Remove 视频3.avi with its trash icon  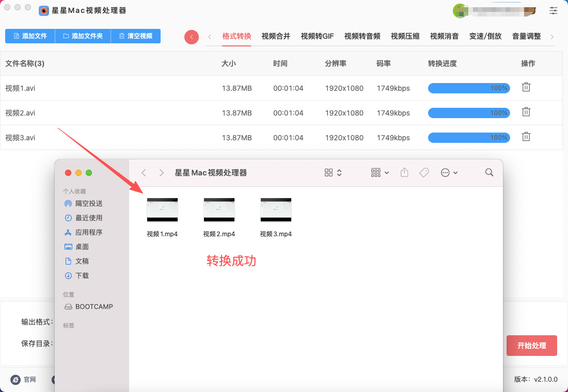pyautogui.click(x=526, y=137)
